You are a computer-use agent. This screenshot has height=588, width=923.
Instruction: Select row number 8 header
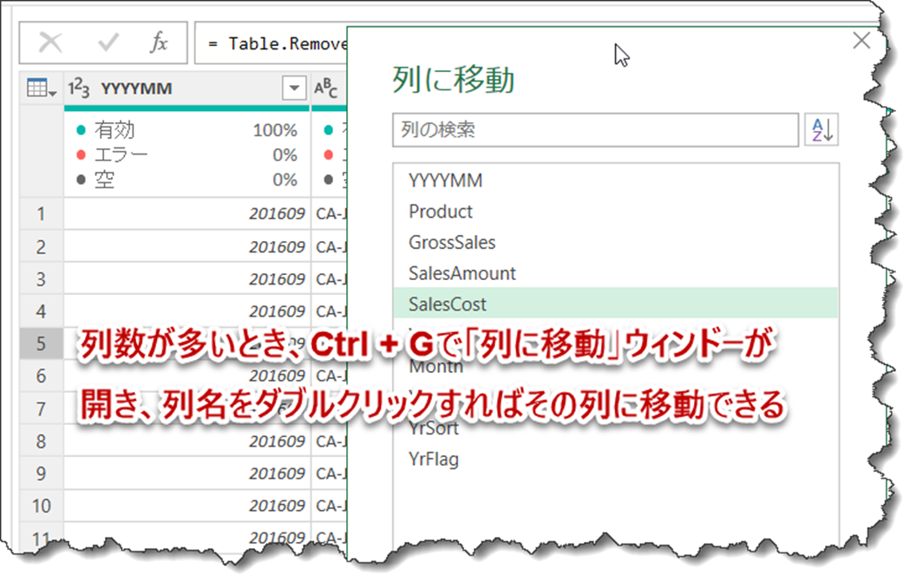point(42,441)
